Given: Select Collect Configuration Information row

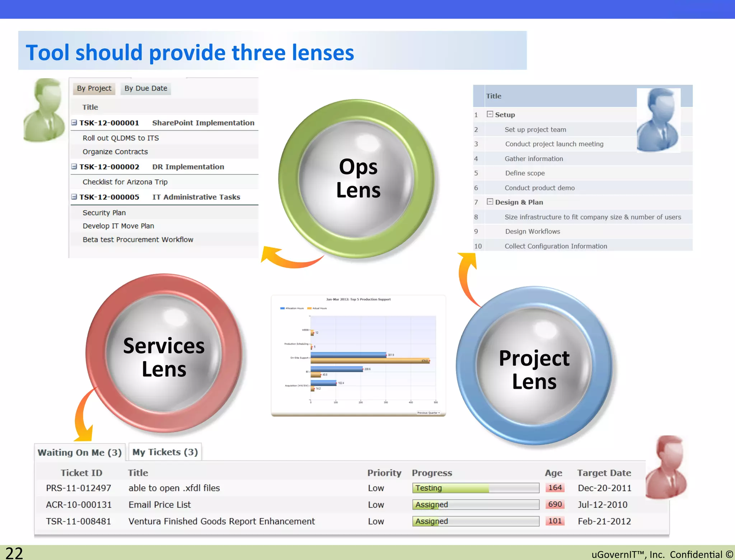Looking at the screenshot, I should 583,246.
